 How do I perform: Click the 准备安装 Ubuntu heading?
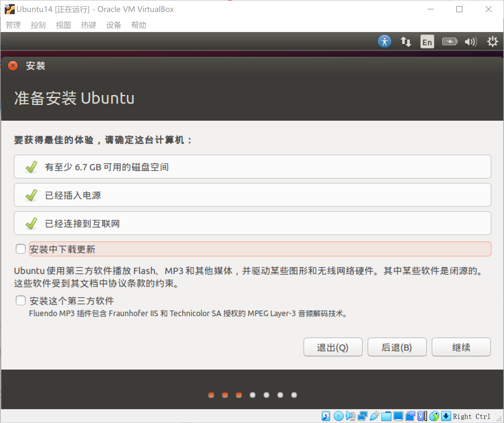coord(74,98)
